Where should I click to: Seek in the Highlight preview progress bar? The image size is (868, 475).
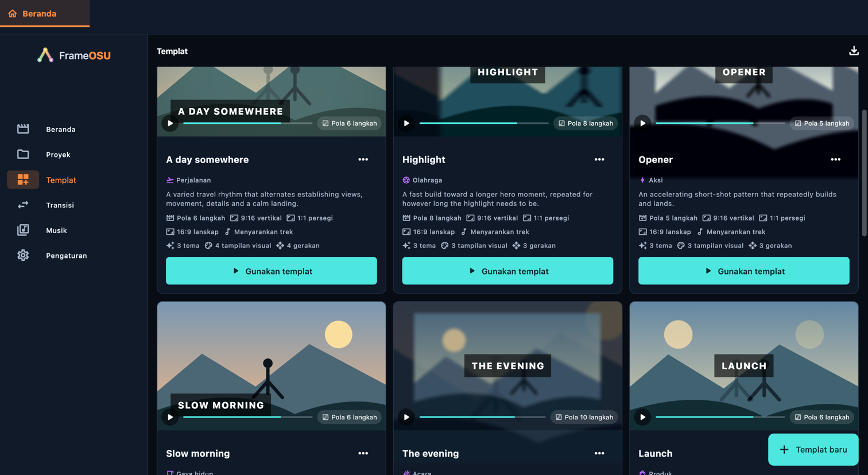(484, 123)
